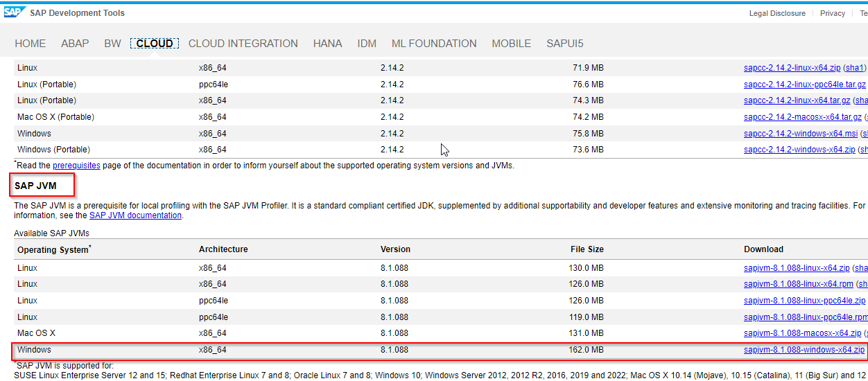Click the Available SAP JVMs label

click(53, 233)
